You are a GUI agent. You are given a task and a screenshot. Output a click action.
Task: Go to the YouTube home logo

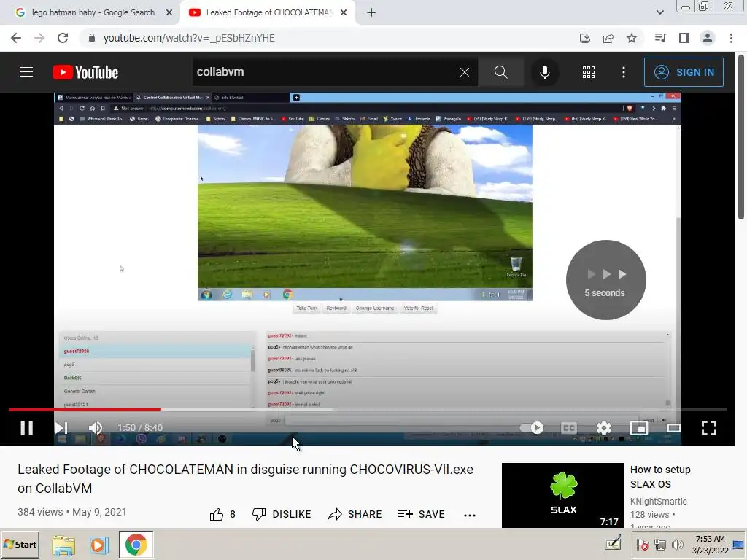[x=85, y=72]
